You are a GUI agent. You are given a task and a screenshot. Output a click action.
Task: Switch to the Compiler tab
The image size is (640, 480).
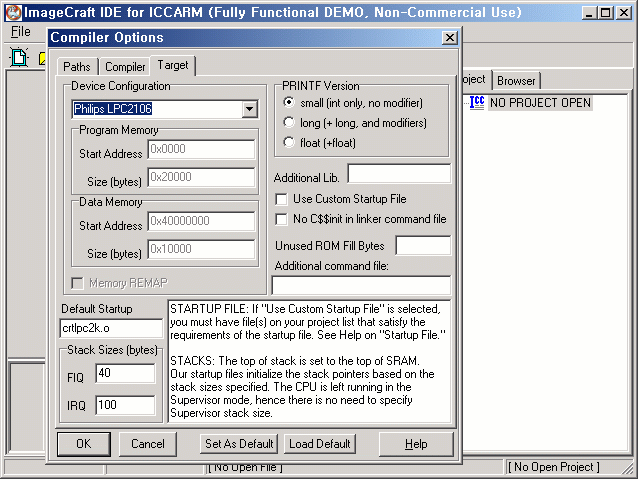click(x=125, y=67)
